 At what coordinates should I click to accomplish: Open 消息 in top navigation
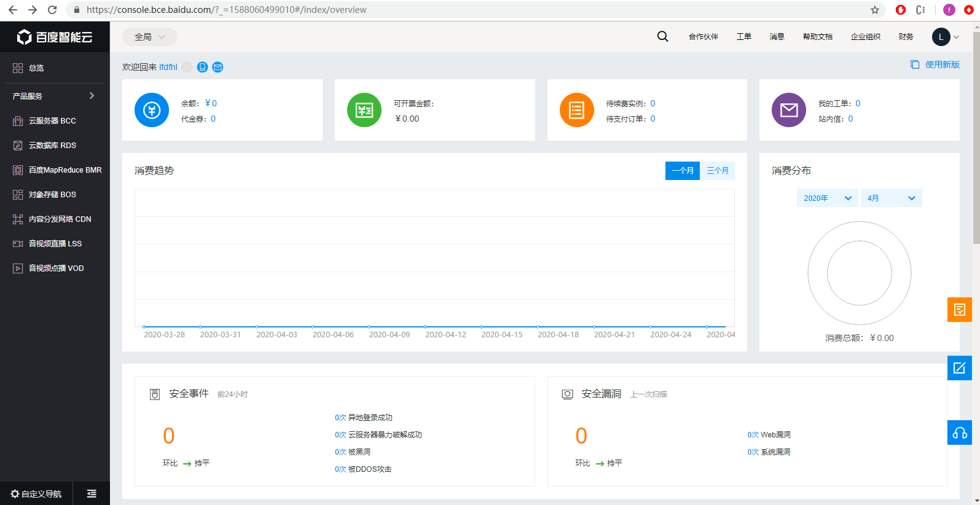(777, 37)
